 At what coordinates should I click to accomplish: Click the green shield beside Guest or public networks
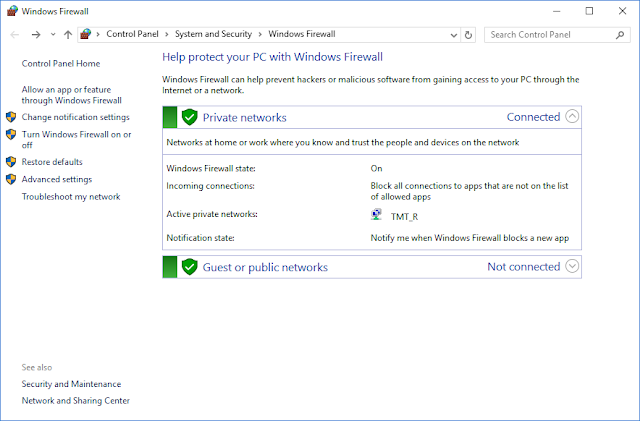(x=189, y=267)
